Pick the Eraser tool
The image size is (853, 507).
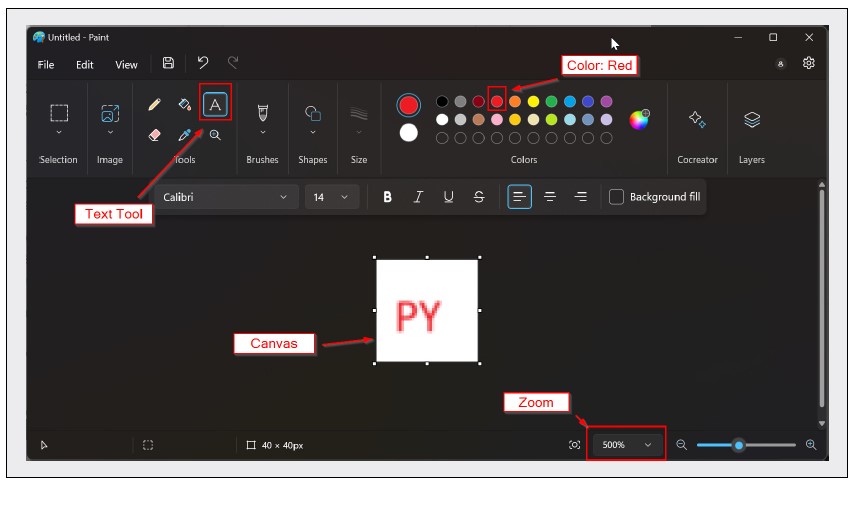154,135
